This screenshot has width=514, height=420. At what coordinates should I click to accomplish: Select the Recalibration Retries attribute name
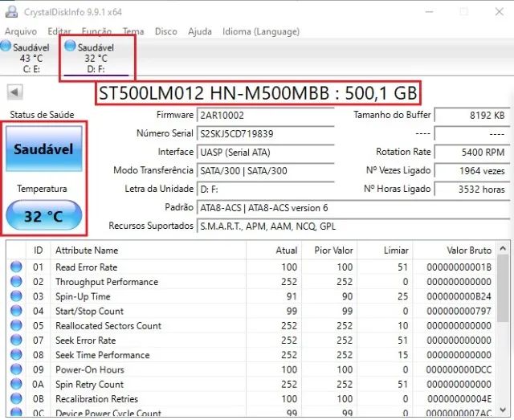tap(96, 399)
